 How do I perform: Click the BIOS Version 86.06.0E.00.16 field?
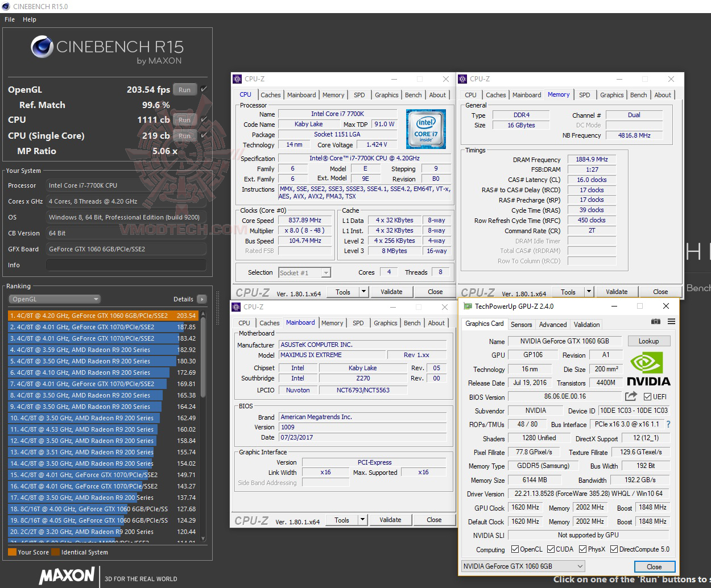click(x=565, y=396)
